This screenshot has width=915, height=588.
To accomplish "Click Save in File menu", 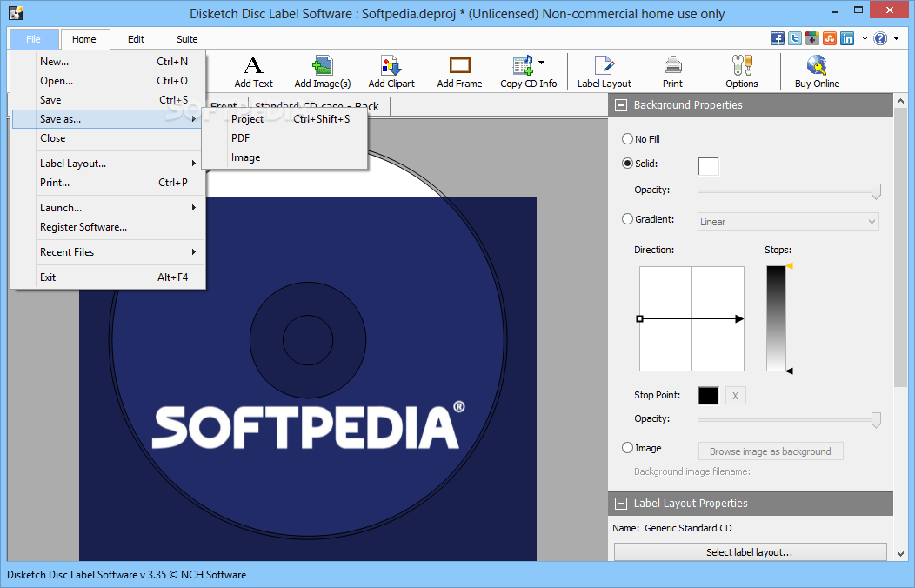I will click(109, 100).
